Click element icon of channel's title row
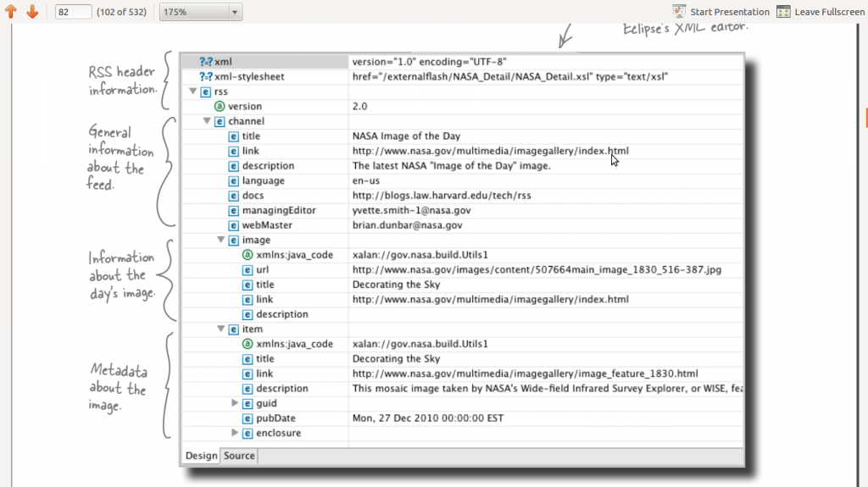This screenshot has height=487, width=868. (234, 136)
